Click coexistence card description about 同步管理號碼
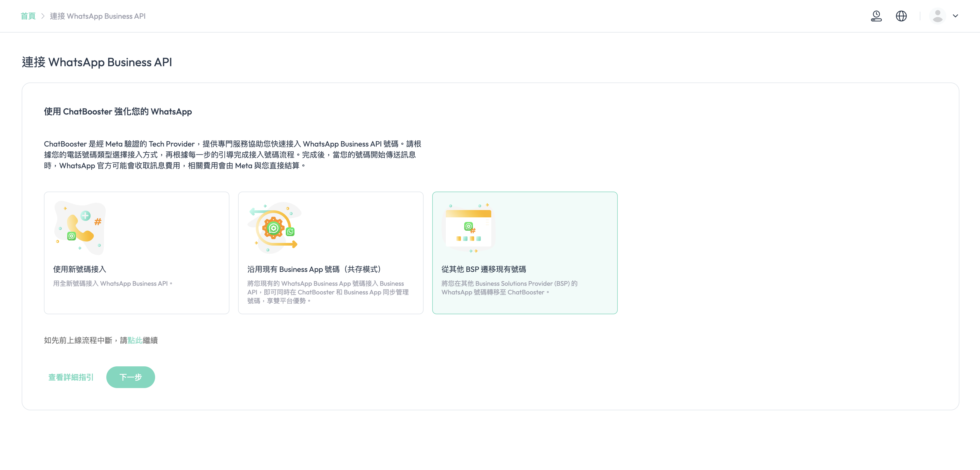Screen dimensions: 980x470 point(328,292)
